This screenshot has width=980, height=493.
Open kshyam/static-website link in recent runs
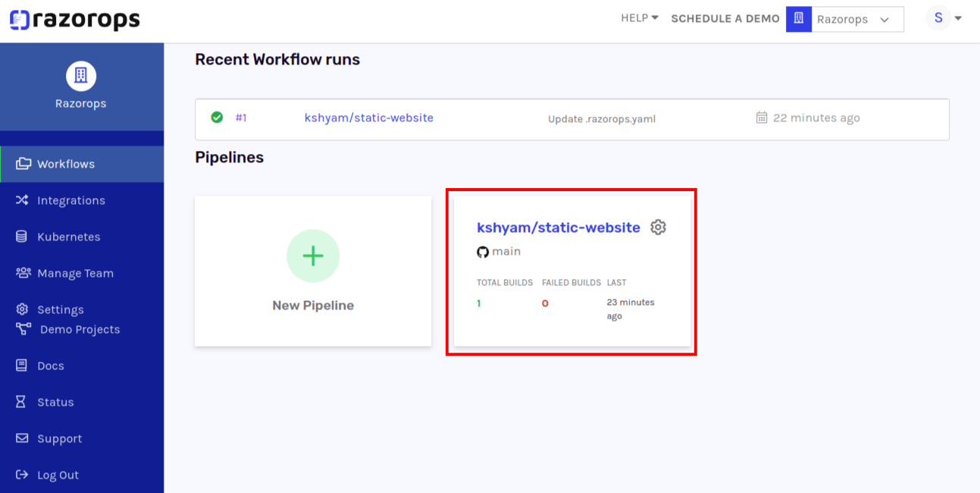[x=368, y=118]
